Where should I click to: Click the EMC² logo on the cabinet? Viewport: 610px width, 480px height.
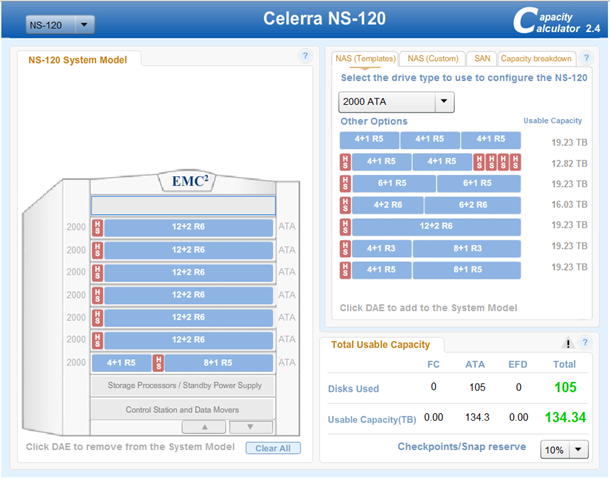[182, 182]
